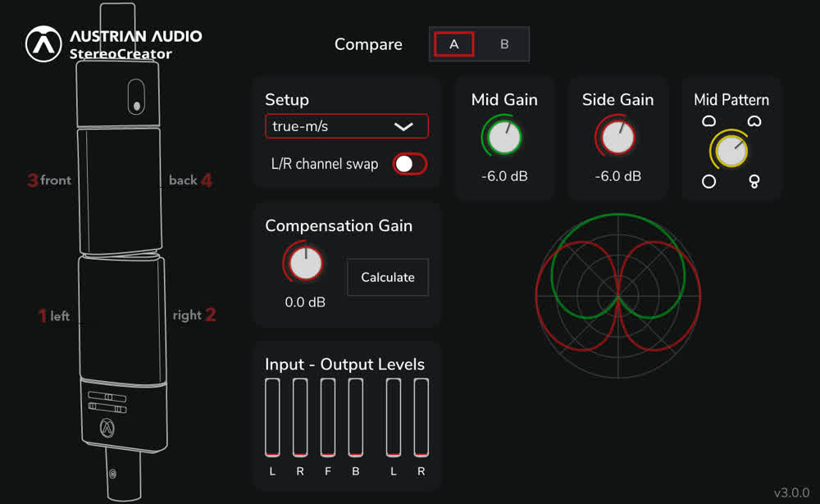The width and height of the screenshot is (820, 504).
Task: Click the polar pattern diagram
Action: (618, 296)
